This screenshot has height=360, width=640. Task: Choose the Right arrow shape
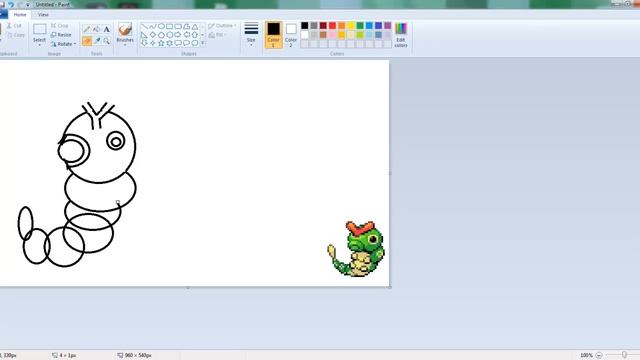pos(178,35)
